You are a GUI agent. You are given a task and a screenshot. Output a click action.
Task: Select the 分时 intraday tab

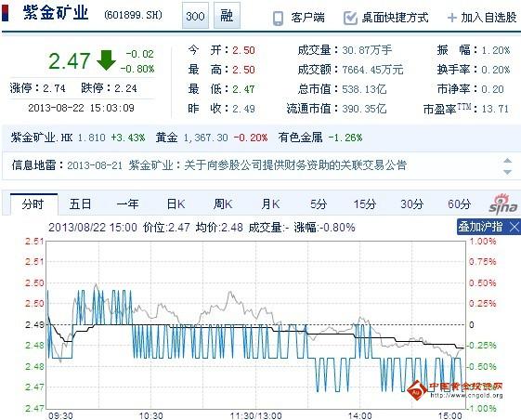point(33,204)
